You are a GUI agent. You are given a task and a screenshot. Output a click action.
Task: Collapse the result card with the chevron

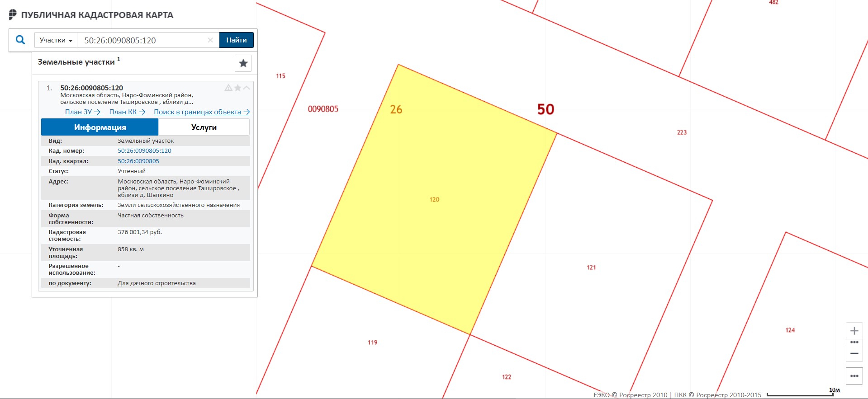tap(247, 88)
